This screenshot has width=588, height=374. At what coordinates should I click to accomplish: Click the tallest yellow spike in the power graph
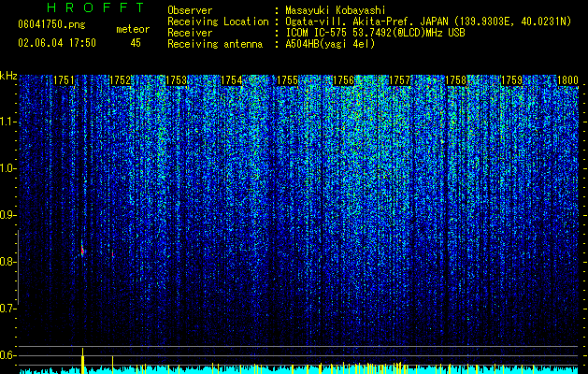tap(82, 361)
